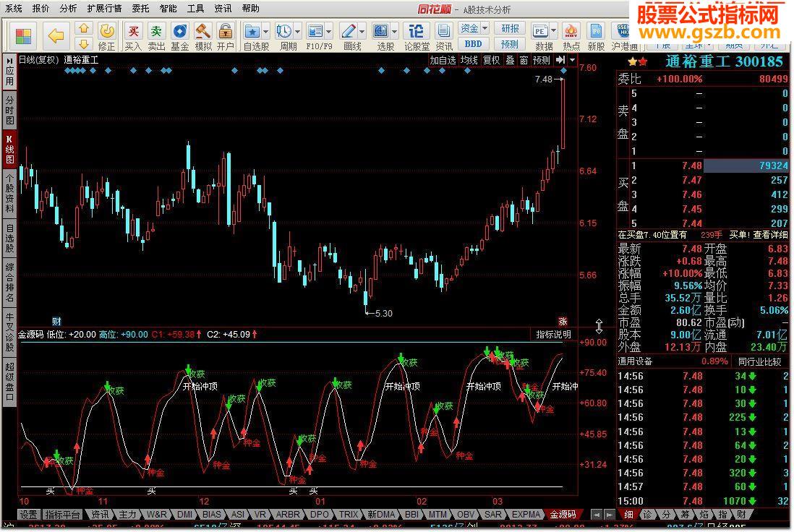Open the 卖出 sell icon

tap(156, 31)
